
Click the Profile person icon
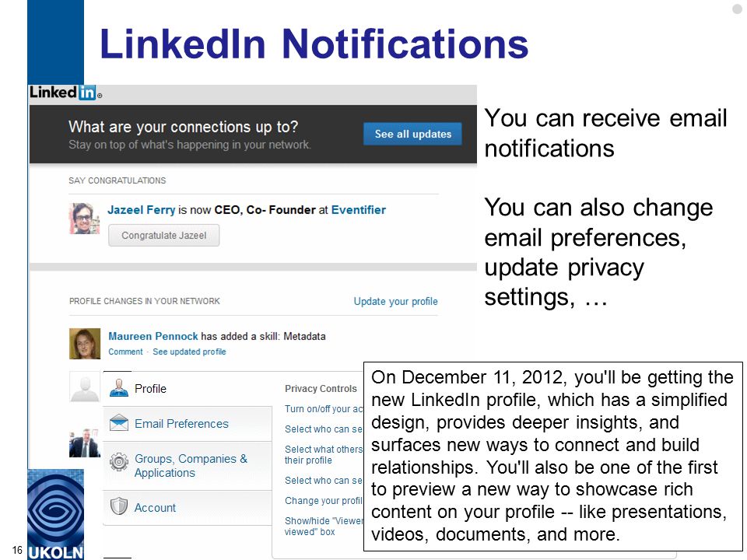point(118,388)
